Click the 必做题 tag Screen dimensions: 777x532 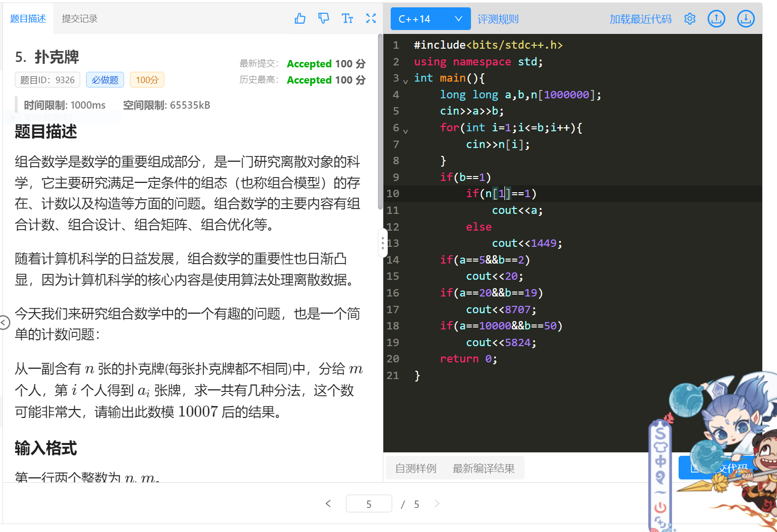pyautogui.click(x=105, y=80)
